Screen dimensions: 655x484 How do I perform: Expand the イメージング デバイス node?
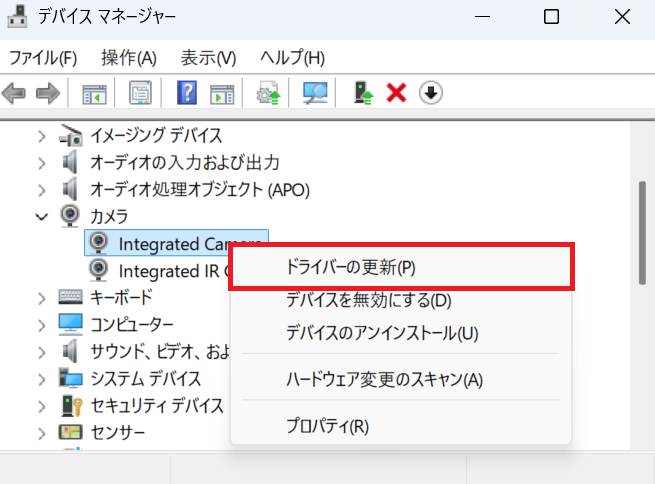pyautogui.click(x=41, y=136)
